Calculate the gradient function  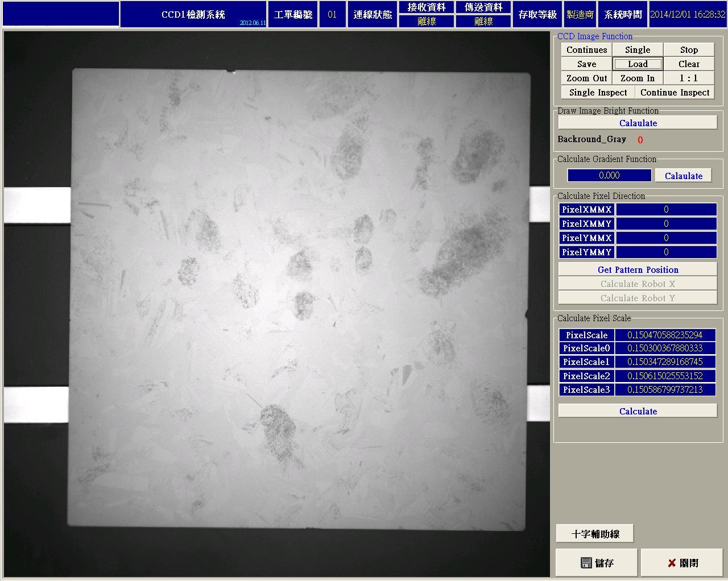[x=684, y=176]
